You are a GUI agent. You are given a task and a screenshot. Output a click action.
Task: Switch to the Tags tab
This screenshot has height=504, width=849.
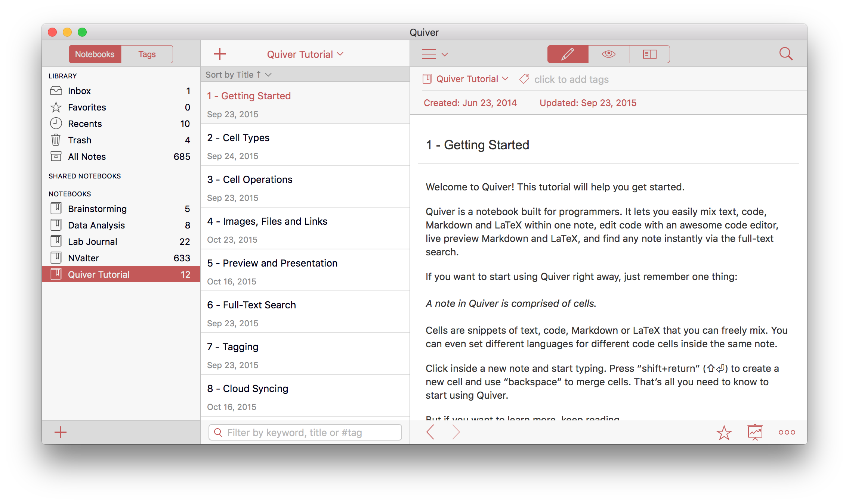click(147, 54)
